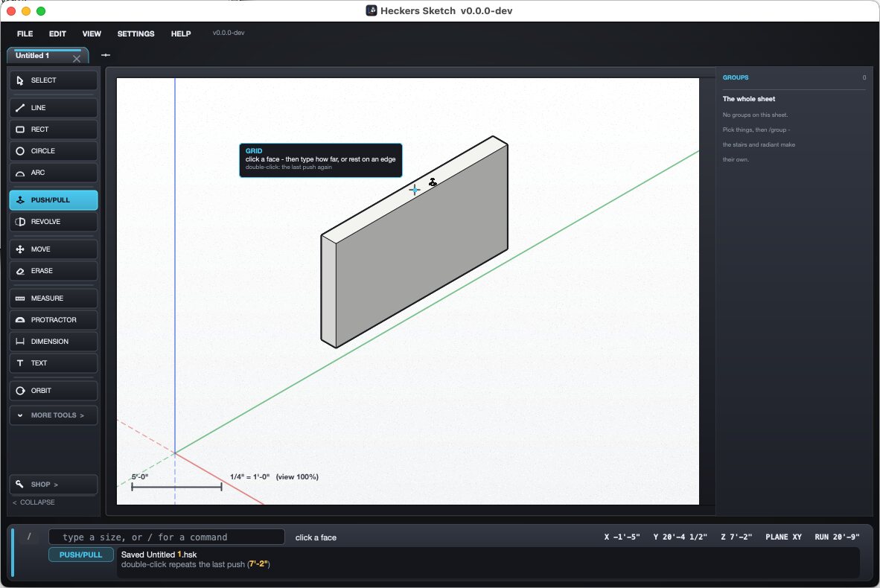Choose the Protractor tool icon

coord(20,320)
